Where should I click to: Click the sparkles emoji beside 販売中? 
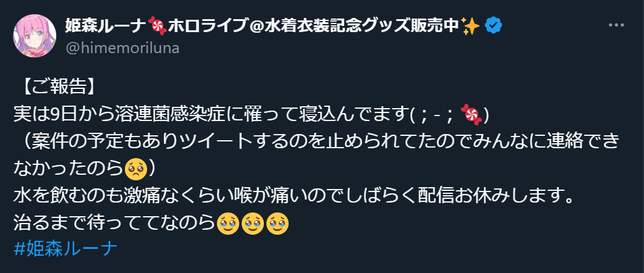pos(471,26)
